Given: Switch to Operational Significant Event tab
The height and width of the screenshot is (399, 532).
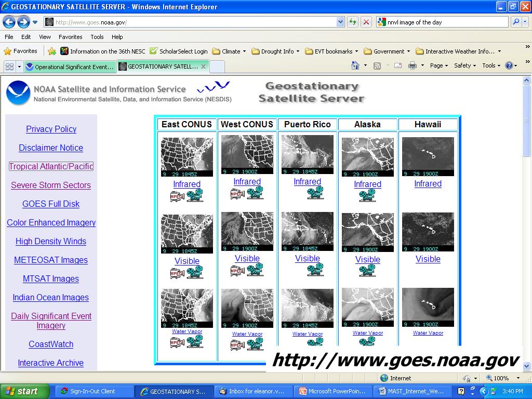Looking at the screenshot, I should point(70,67).
